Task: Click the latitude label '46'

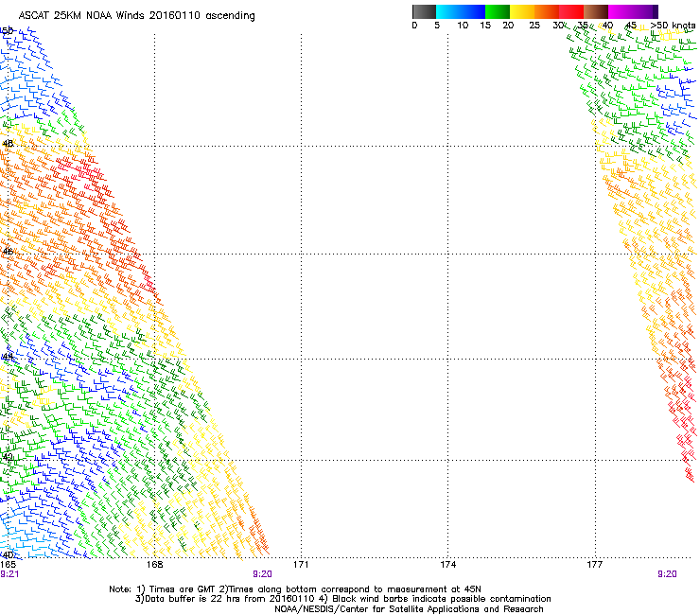Action: pyautogui.click(x=8, y=252)
